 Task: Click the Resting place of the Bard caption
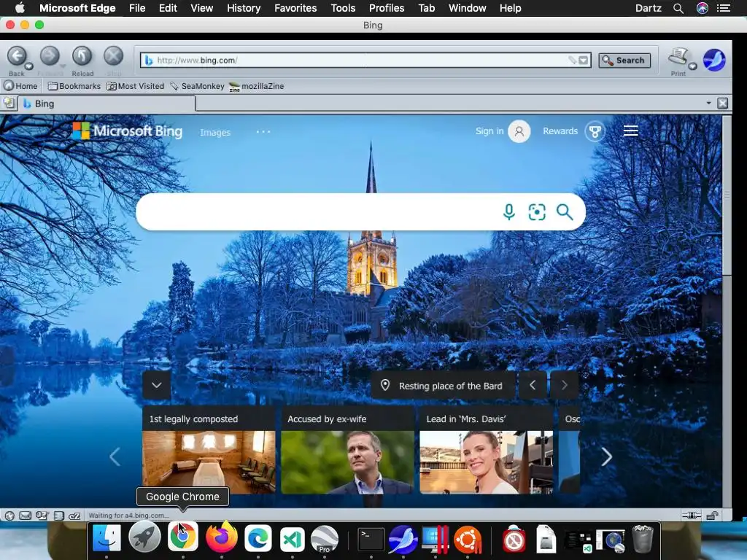click(x=450, y=386)
